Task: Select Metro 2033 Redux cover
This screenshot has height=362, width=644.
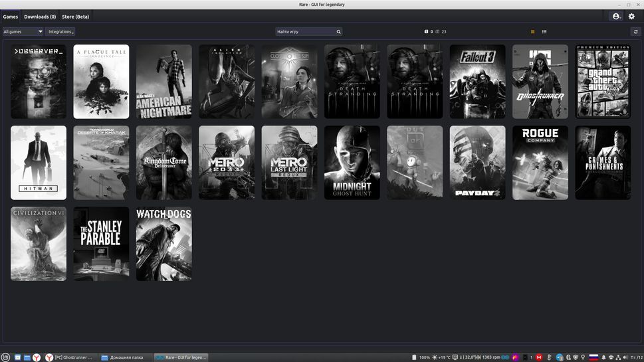Action: [x=227, y=163]
